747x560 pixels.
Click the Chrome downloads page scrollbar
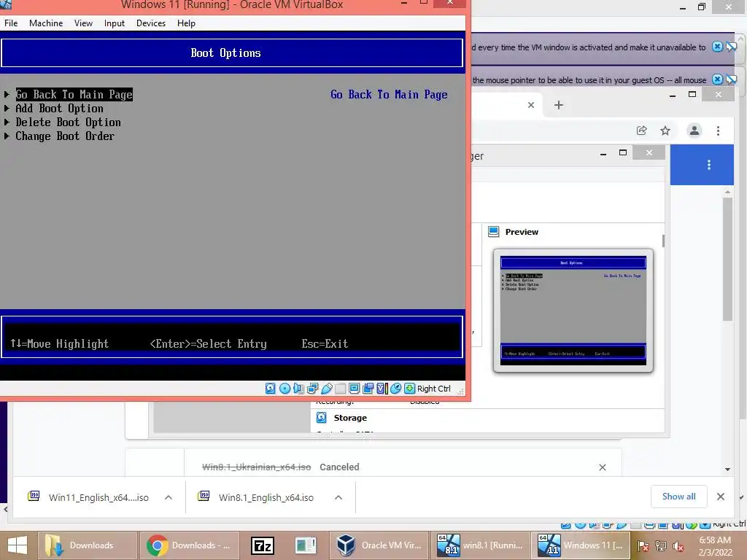point(727,259)
